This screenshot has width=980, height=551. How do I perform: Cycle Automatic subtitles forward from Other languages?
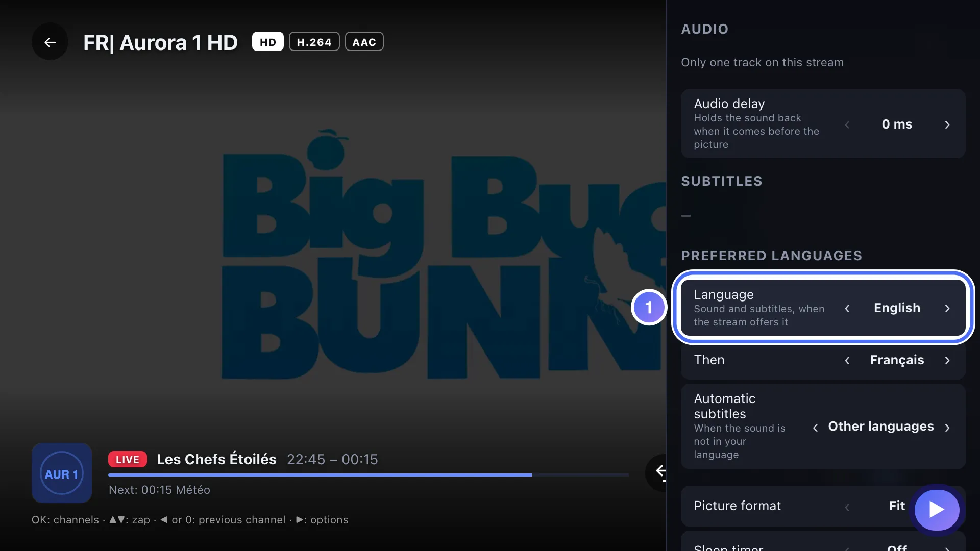(947, 428)
